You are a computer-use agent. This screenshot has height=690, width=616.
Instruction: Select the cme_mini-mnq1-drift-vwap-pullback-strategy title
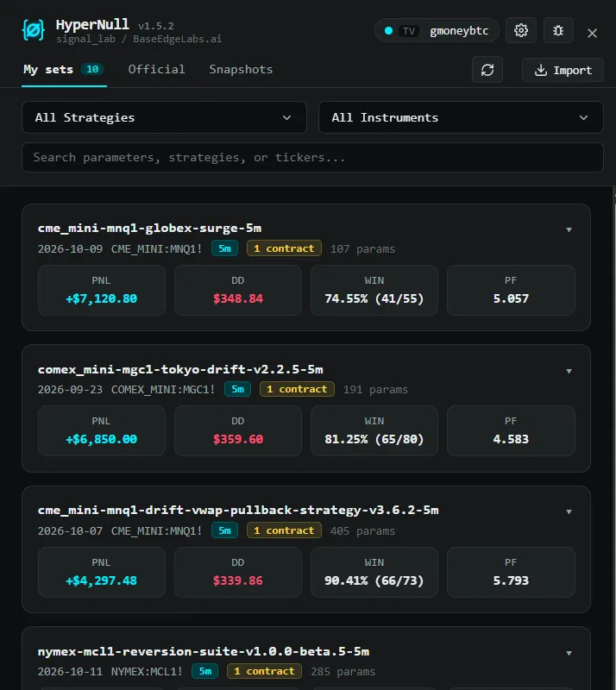click(238, 510)
